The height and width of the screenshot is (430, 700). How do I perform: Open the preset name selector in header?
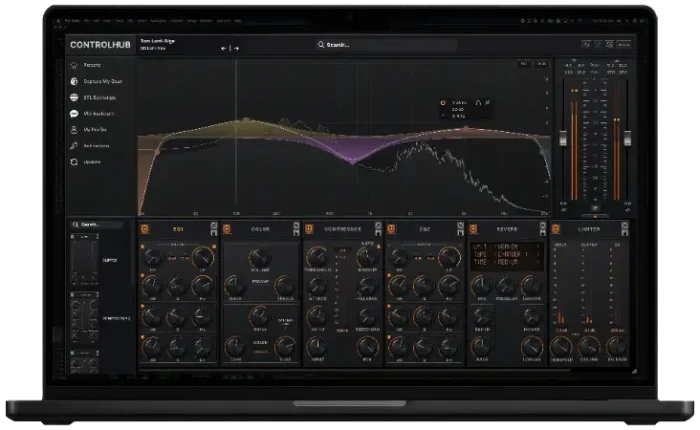[158, 42]
